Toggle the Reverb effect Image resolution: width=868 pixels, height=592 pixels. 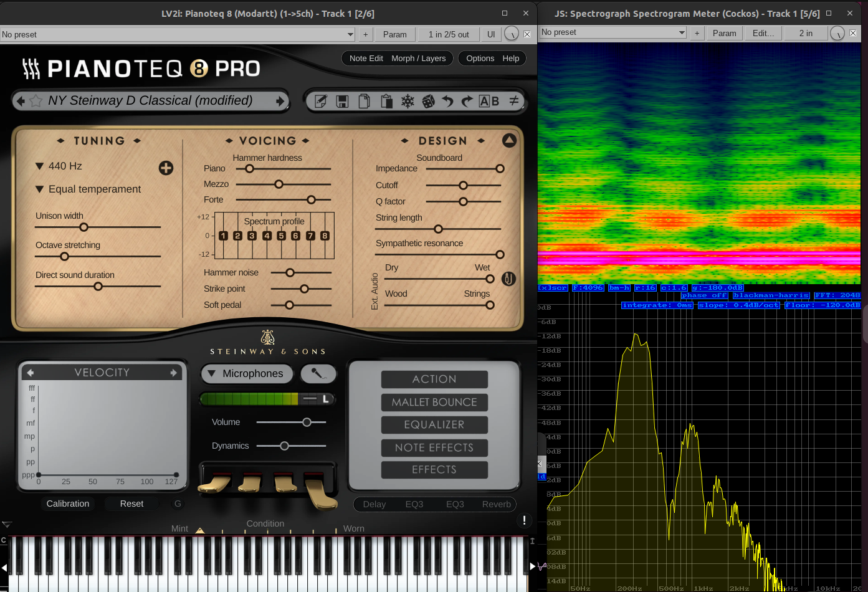point(497,504)
